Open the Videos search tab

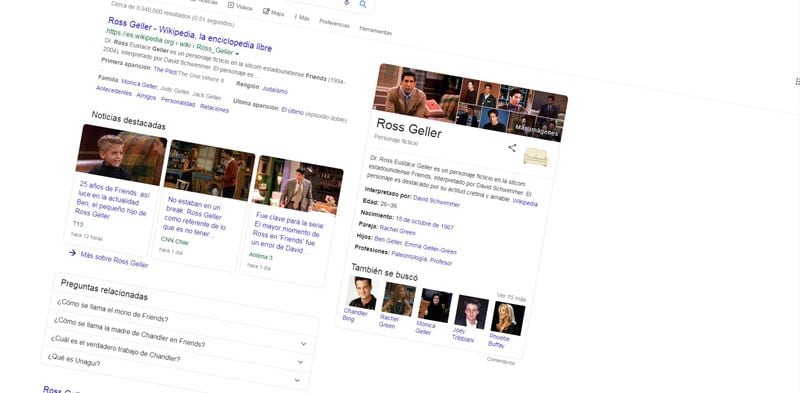pyautogui.click(x=240, y=7)
